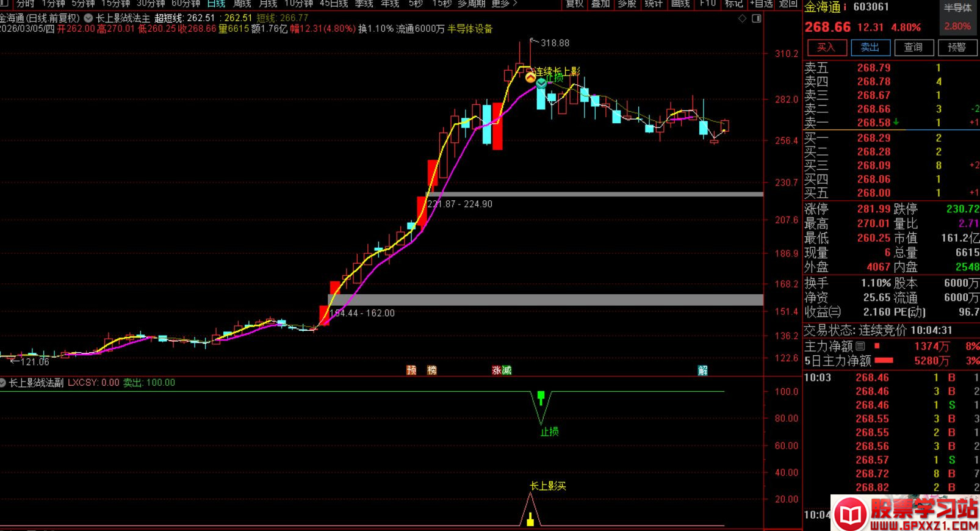Select the 60分钟 period tab
This screenshot has width=980, height=531.
[186, 4]
